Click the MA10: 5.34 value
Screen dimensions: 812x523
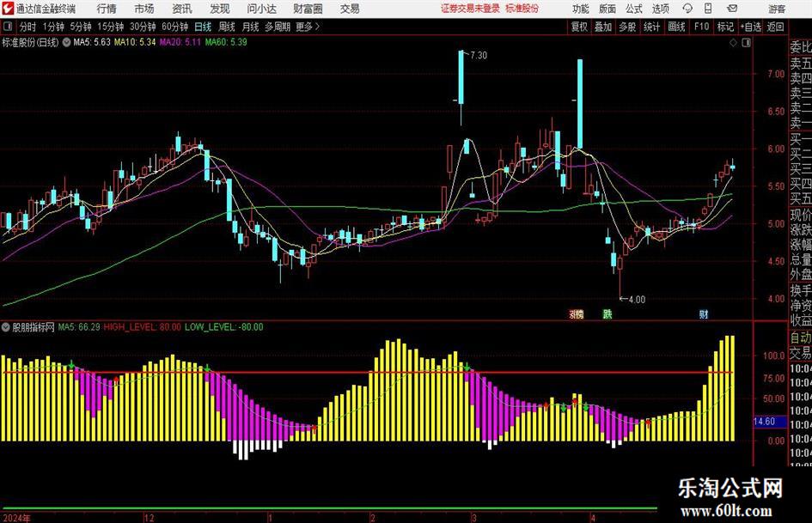coord(135,42)
